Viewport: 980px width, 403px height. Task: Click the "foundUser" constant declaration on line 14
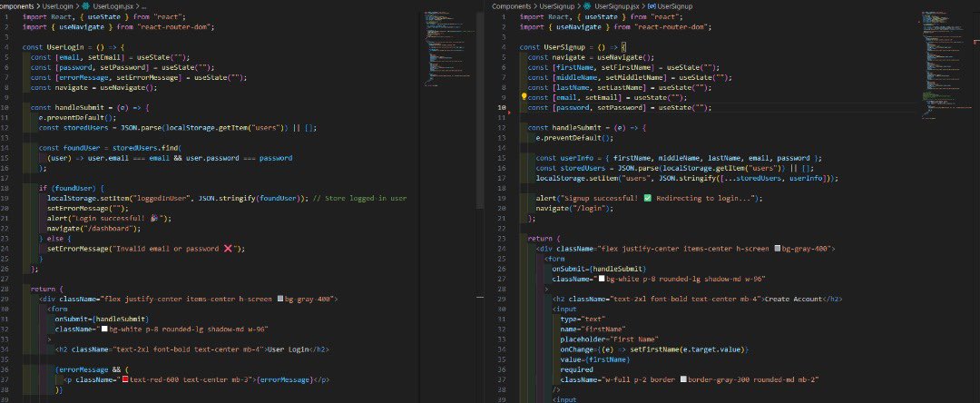point(110,148)
